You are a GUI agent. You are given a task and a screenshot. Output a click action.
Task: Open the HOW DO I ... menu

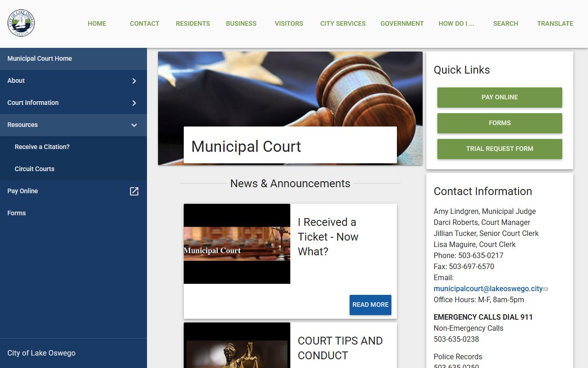(456, 23)
